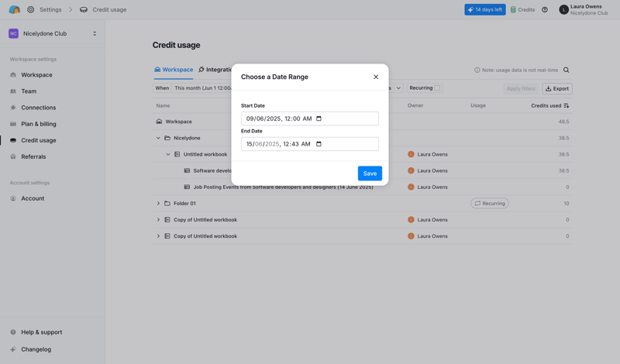Save the date range
The width and height of the screenshot is (620, 364).
pos(370,173)
